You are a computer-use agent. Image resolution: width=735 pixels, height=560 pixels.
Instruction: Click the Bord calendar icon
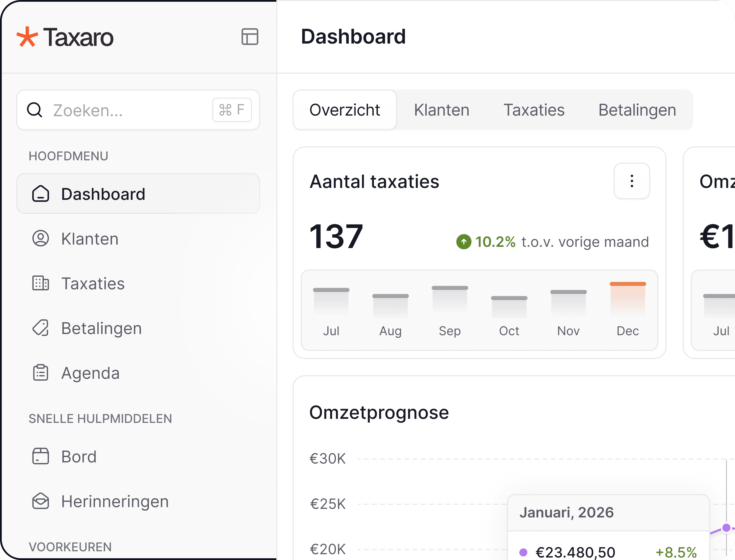[x=41, y=456]
